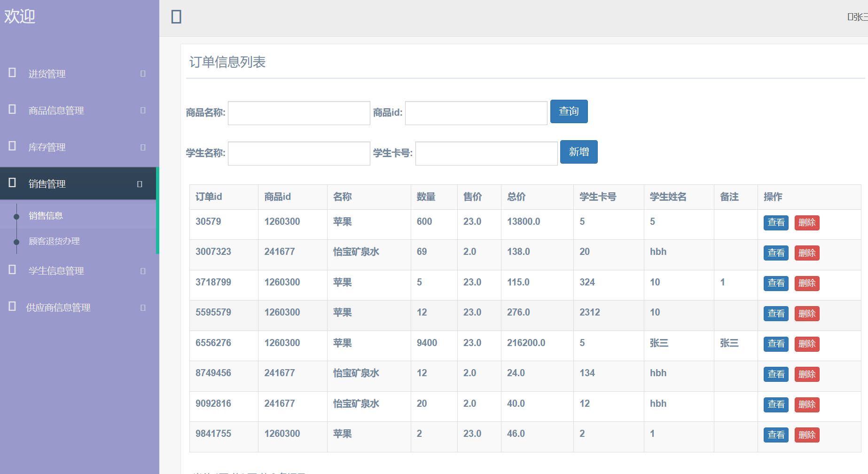Expand the 进货管理 section chevron

point(141,73)
